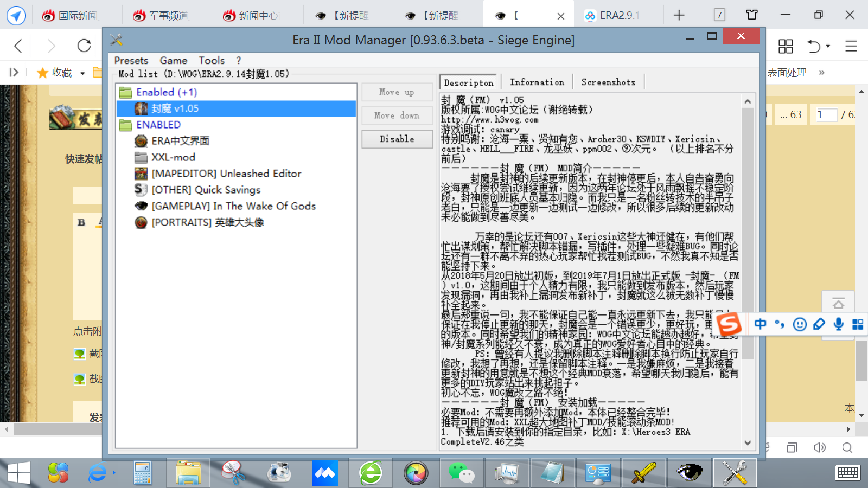Open the Tools menu
Viewport: 868px width, 488px height.
212,61
